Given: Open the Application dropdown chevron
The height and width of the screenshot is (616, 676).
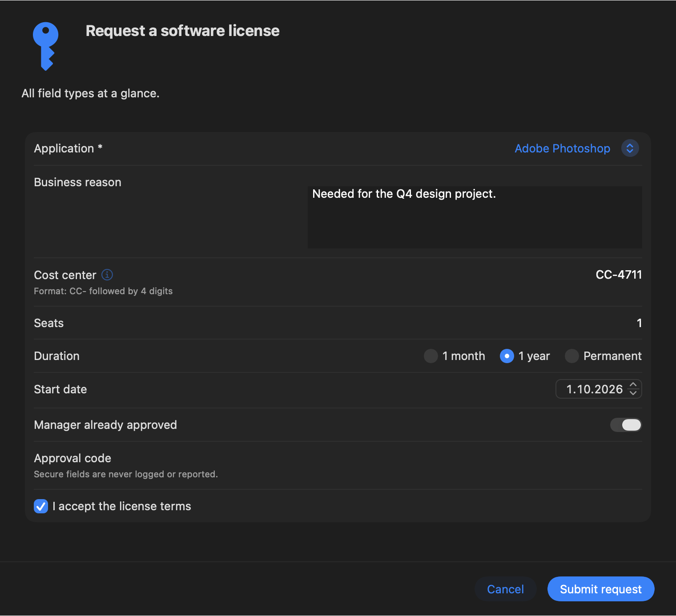Looking at the screenshot, I should (630, 148).
